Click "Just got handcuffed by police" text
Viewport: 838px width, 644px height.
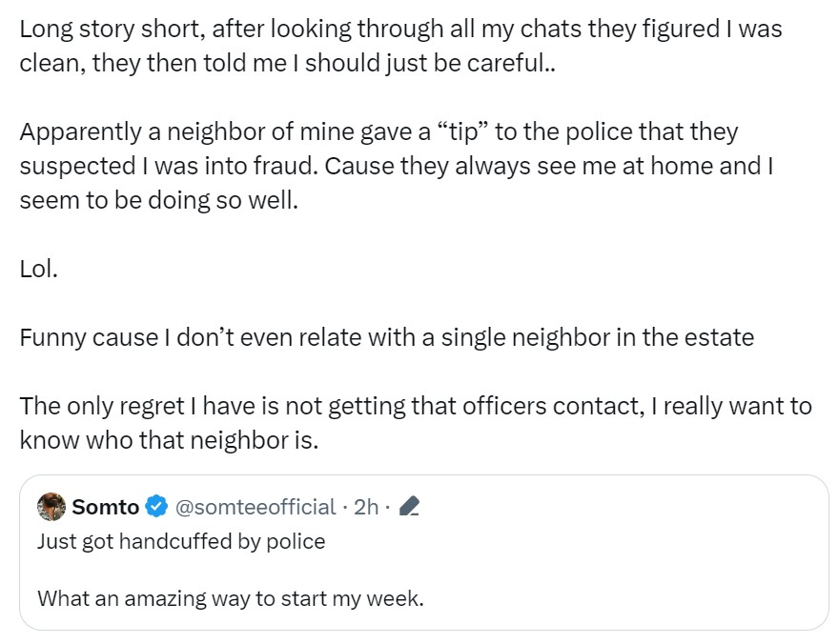point(181,541)
